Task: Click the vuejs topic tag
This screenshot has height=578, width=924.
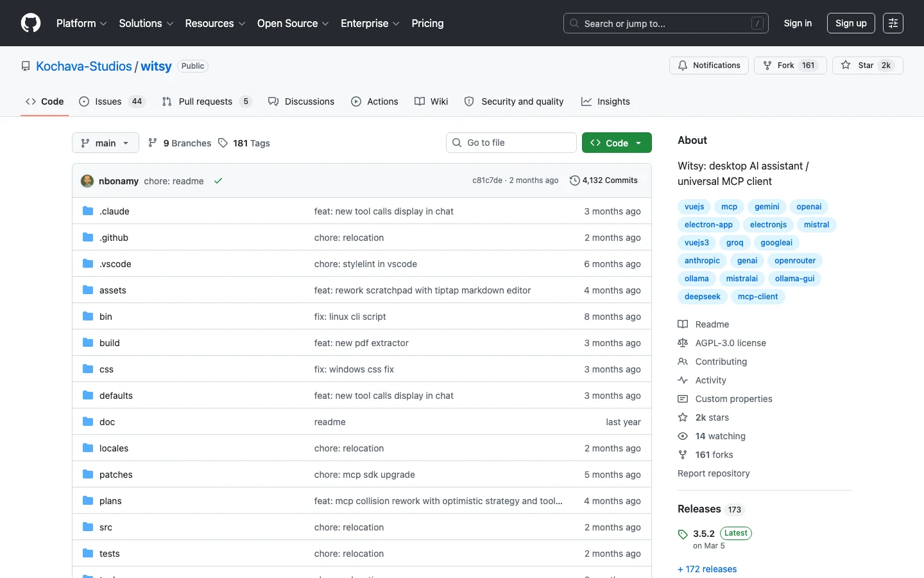Action: click(x=694, y=207)
